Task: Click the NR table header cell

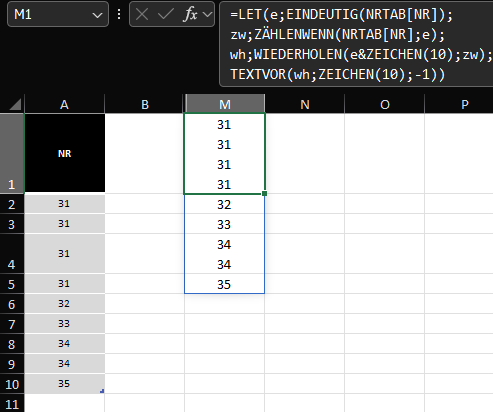Action: (x=65, y=153)
